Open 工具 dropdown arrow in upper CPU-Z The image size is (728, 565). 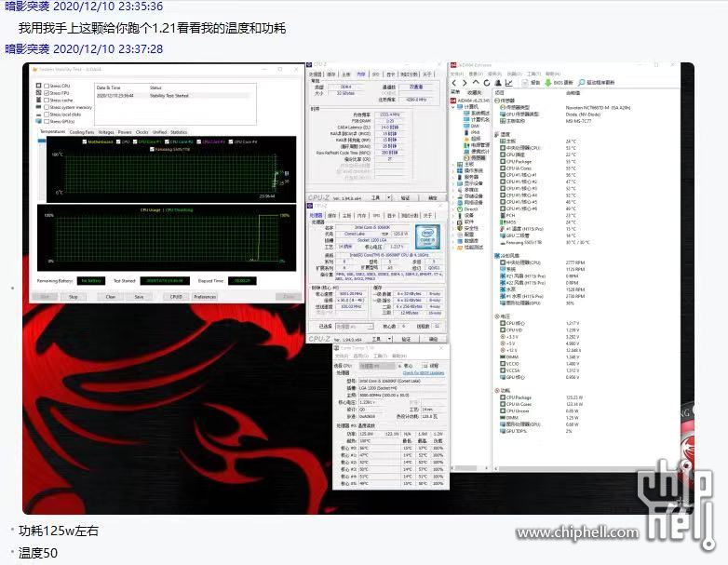pyautogui.click(x=388, y=197)
